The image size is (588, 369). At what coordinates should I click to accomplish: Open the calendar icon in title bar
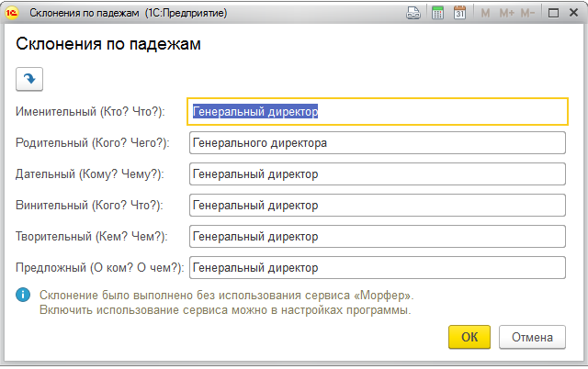coord(459,13)
